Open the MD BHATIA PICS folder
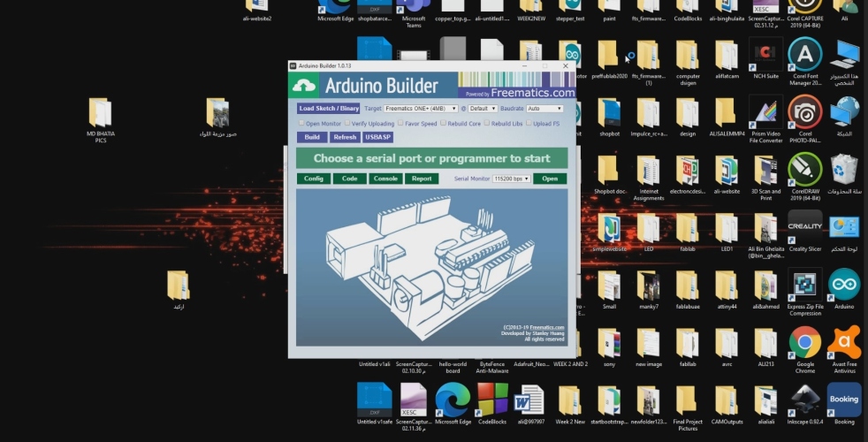 tap(100, 112)
